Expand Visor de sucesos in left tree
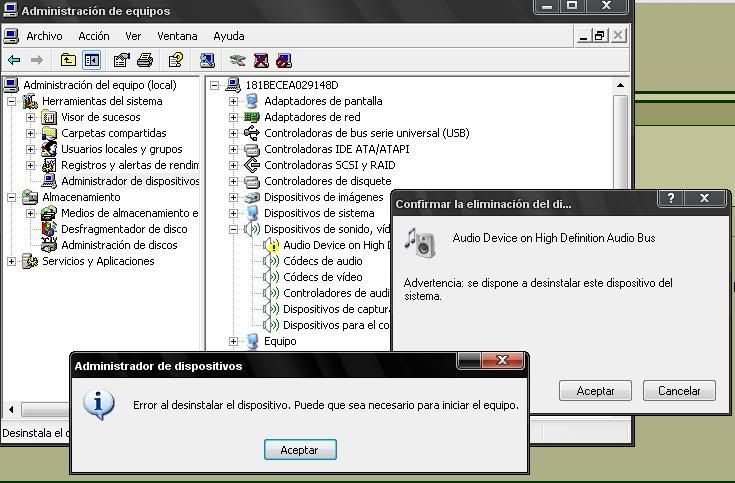735x483 pixels. [x=30, y=117]
